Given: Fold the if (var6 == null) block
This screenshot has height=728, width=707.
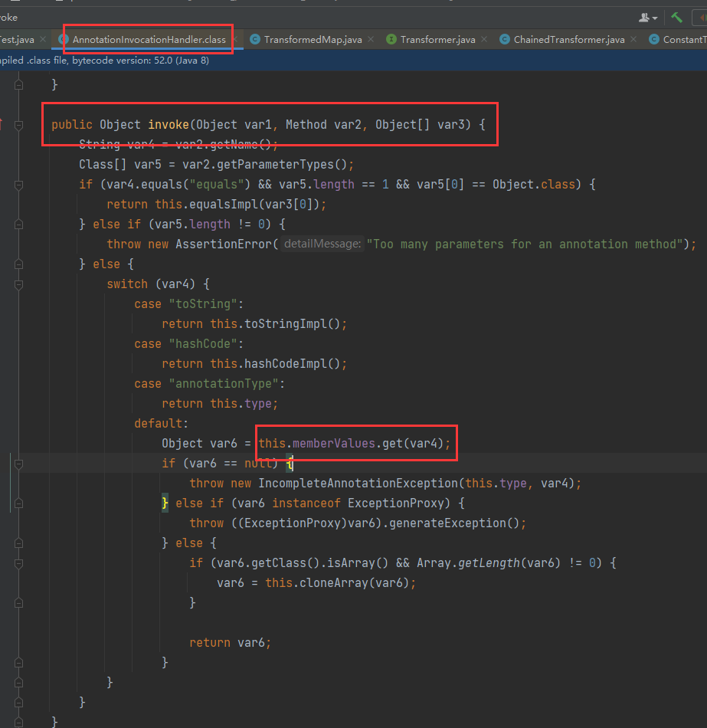Looking at the screenshot, I should 18,464.
